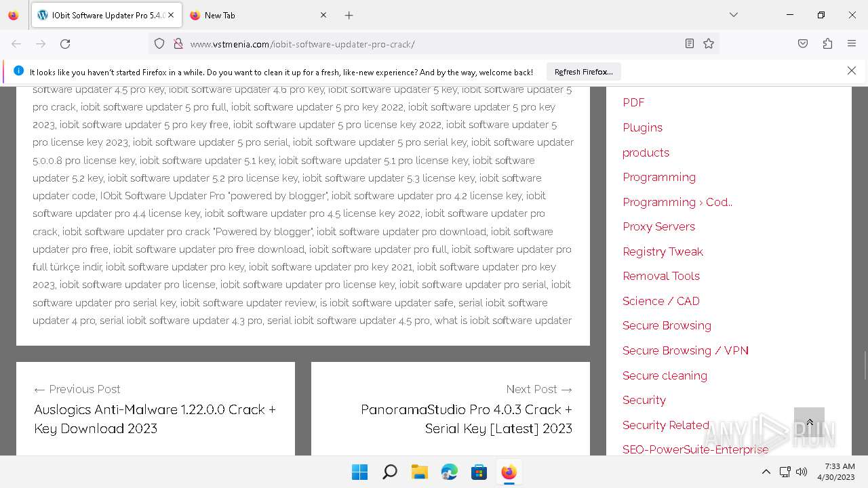
Task: Open Windows taskbar search
Action: point(389,472)
